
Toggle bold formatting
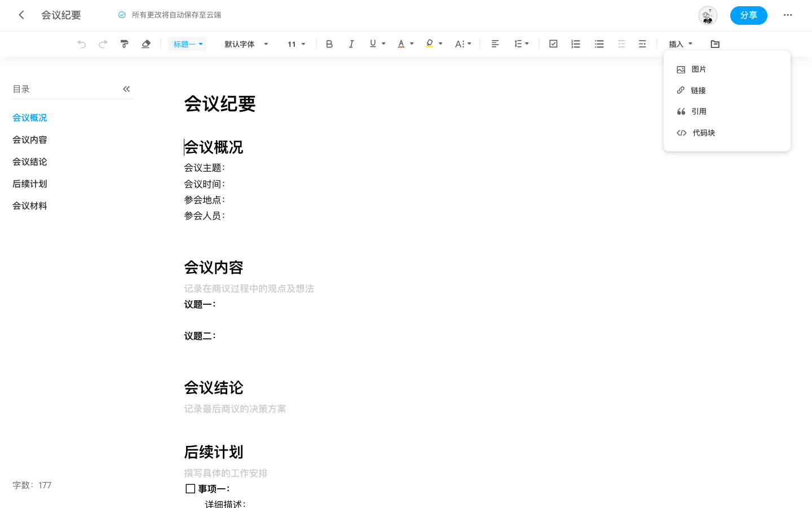coord(329,43)
